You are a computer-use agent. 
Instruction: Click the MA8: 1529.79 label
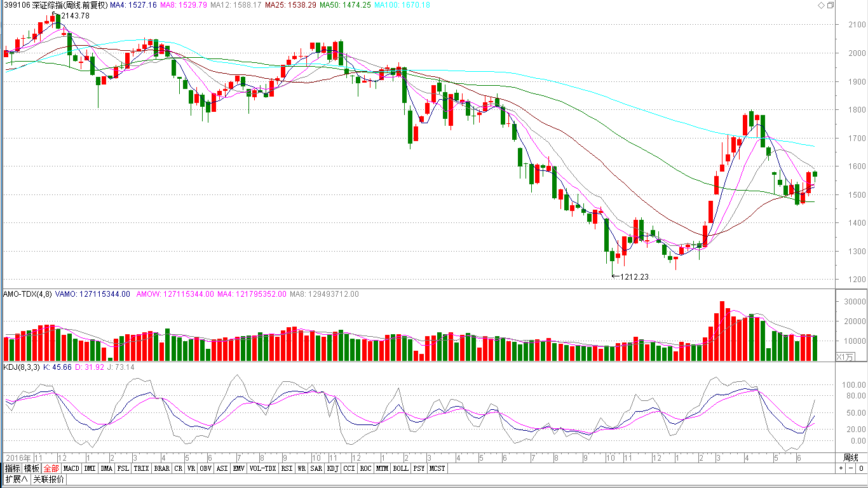tap(184, 5)
